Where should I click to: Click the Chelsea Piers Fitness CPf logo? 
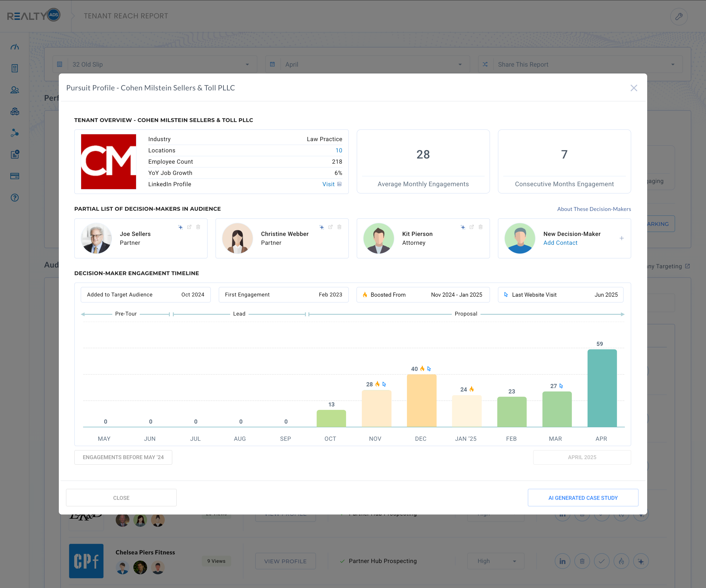coord(86,562)
